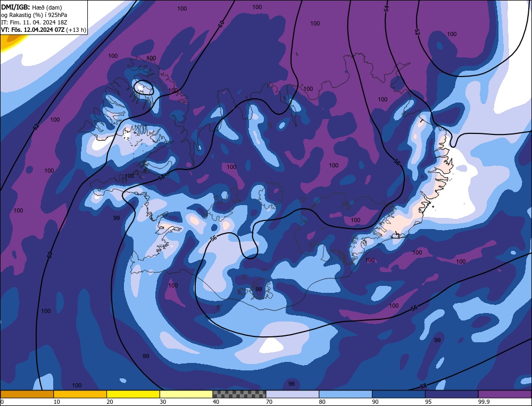
Task: Click the orange 10–20 legend swatch
Action: tap(80, 394)
